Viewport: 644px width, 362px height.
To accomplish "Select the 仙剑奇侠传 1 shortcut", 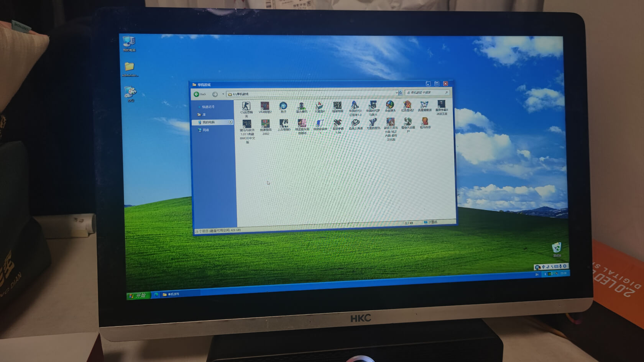I will (x=320, y=127).
